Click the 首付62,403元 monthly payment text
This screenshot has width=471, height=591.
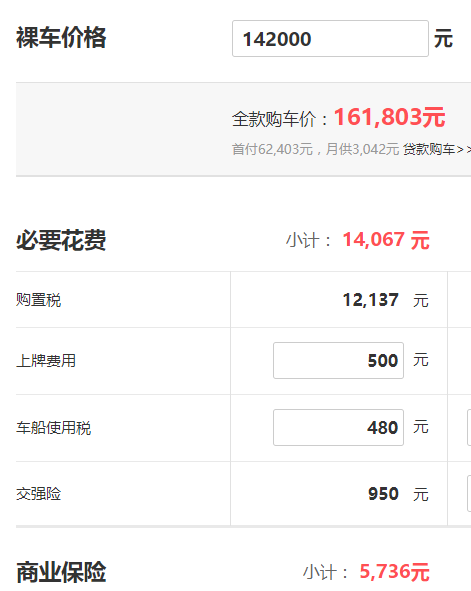315,149
